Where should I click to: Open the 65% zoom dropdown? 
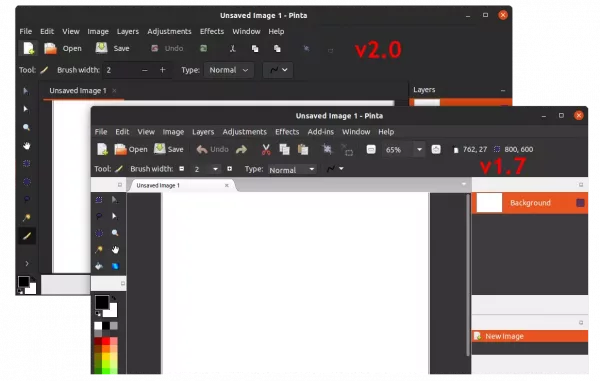[x=419, y=150]
